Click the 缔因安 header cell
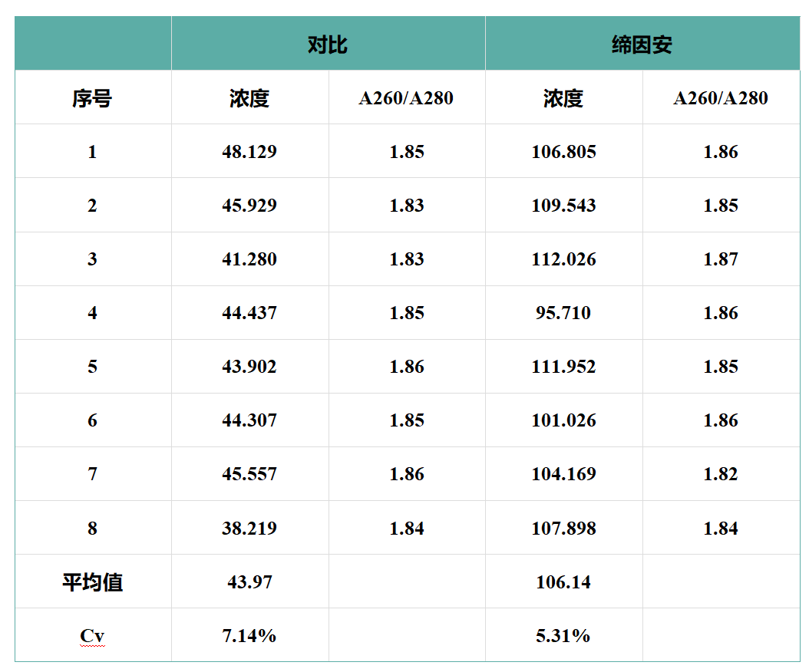809x672 pixels. tap(642, 43)
